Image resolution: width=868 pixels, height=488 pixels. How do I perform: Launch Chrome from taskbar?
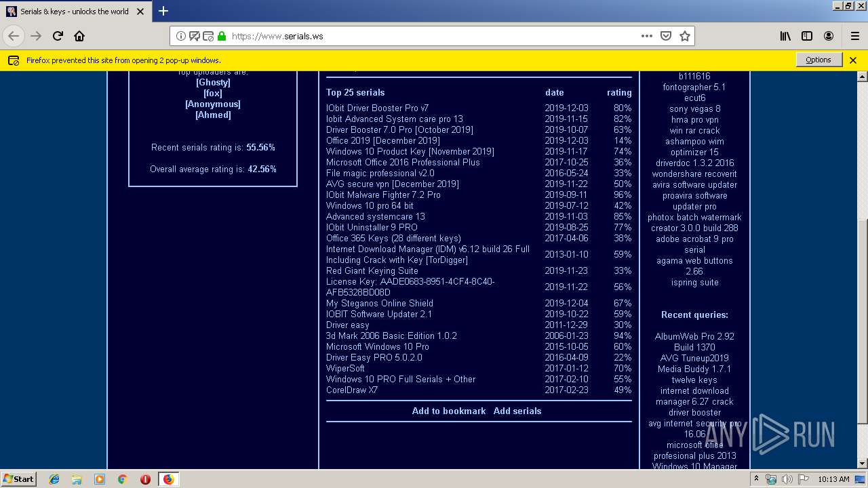(123, 479)
